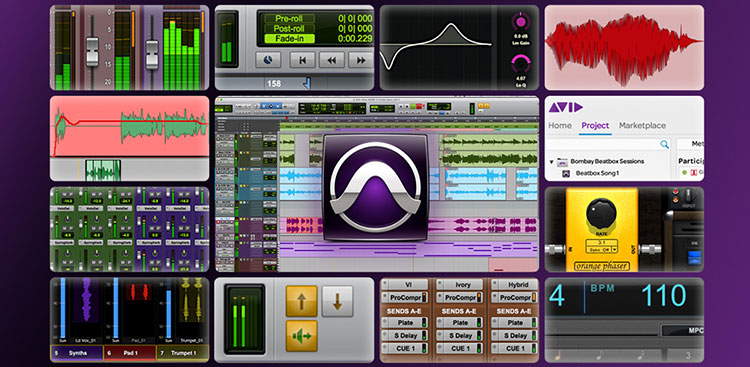This screenshot has height=367, width=750.
Task: Click the Lo Q knob
Action: tap(520, 64)
